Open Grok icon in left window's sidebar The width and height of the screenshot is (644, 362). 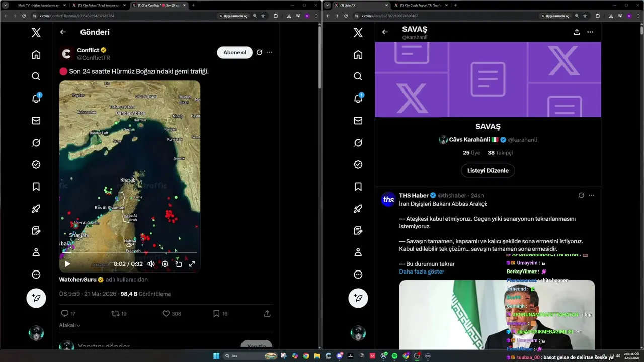(x=36, y=143)
